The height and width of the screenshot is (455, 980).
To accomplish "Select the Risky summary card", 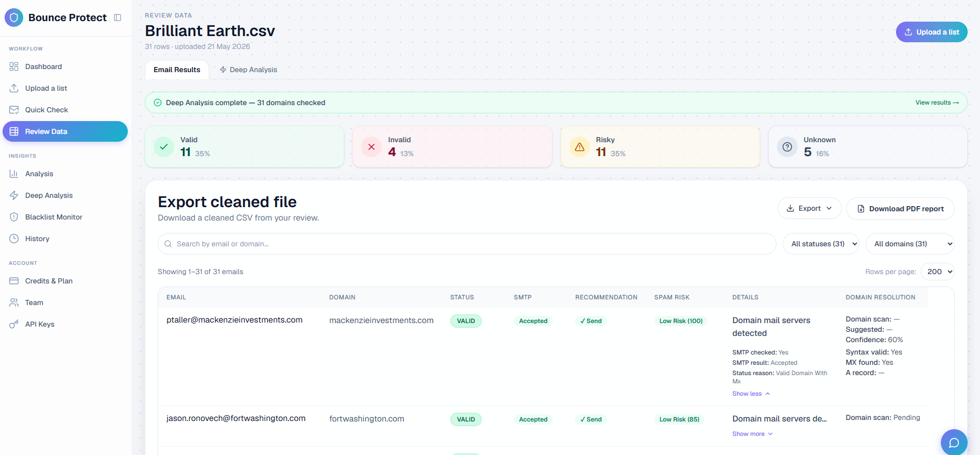I will [x=660, y=147].
